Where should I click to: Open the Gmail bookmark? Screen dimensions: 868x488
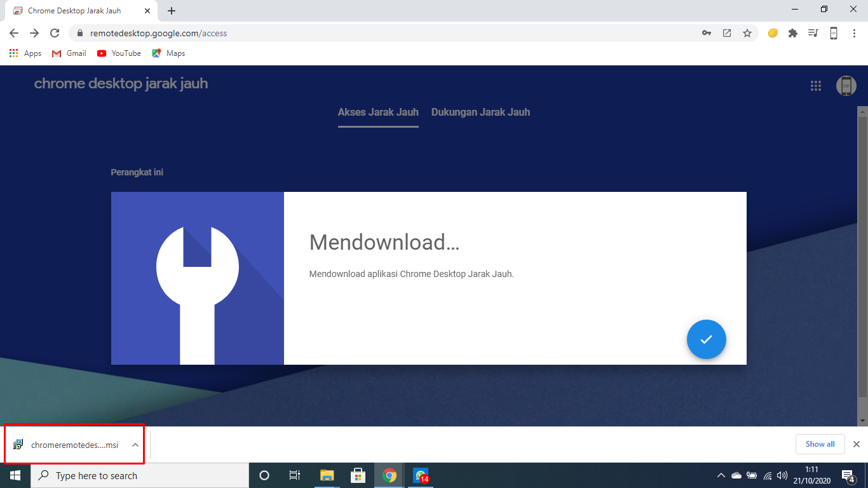69,53
